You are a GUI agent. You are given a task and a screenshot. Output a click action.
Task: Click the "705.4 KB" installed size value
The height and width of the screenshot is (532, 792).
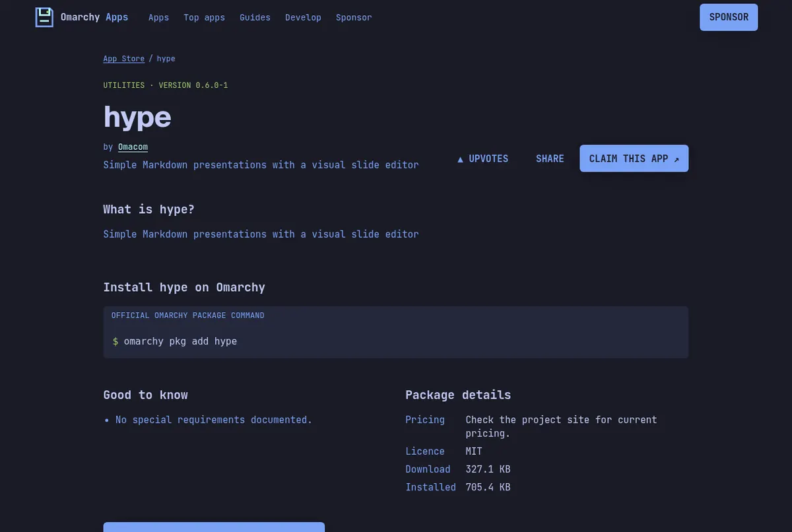pyautogui.click(x=488, y=487)
